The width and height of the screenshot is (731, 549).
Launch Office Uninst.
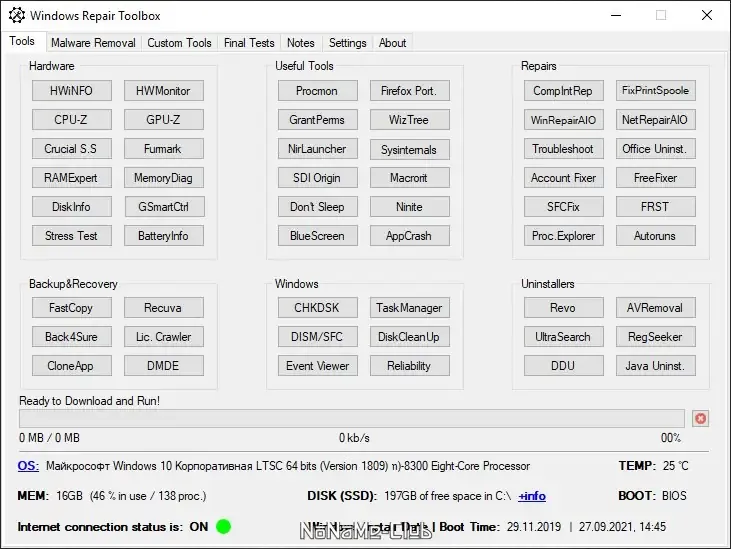point(655,149)
